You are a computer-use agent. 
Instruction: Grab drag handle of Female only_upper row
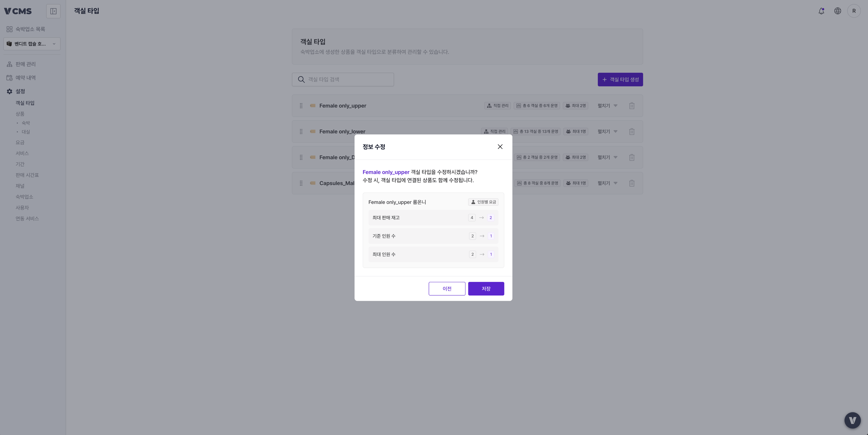pos(301,106)
